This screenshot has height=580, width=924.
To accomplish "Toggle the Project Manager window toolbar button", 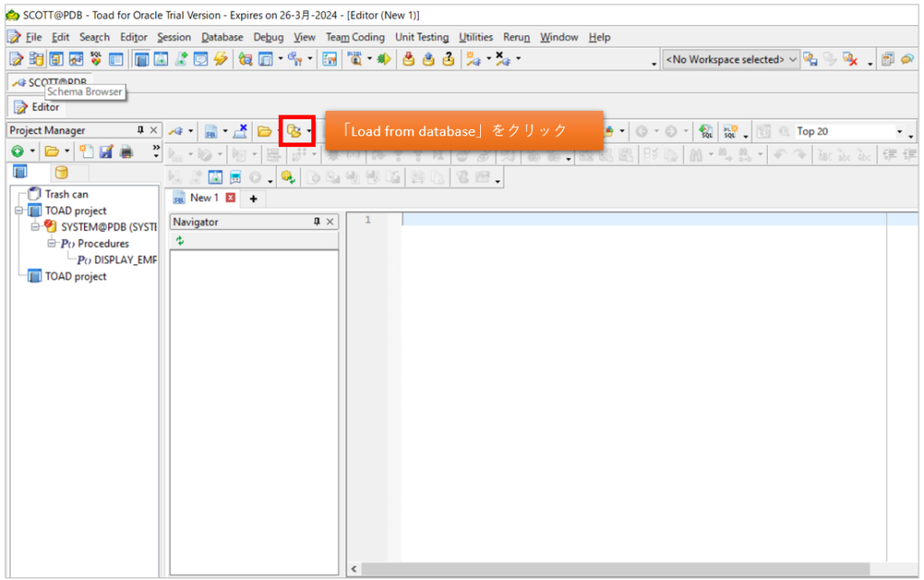I will pyautogui.click(x=141, y=59).
